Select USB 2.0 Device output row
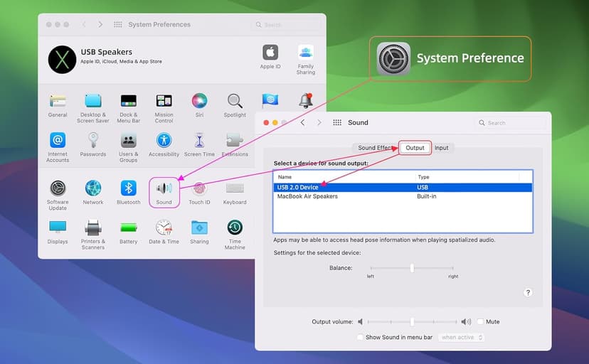This screenshot has width=589, height=364. tap(403, 187)
